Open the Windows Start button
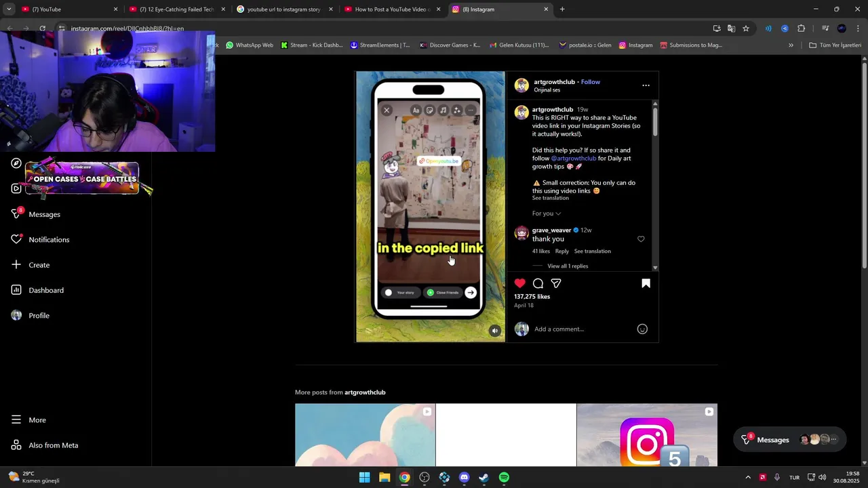 pyautogui.click(x=364, y=477)
